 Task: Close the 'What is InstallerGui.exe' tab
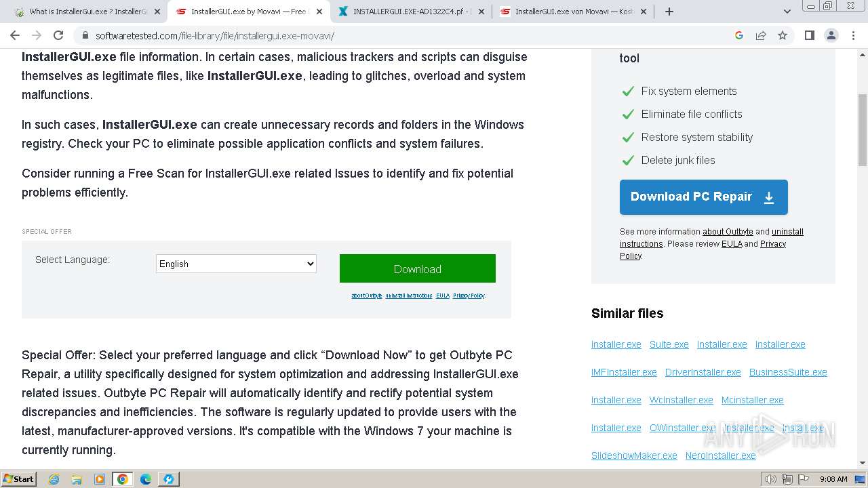point(157,12)
